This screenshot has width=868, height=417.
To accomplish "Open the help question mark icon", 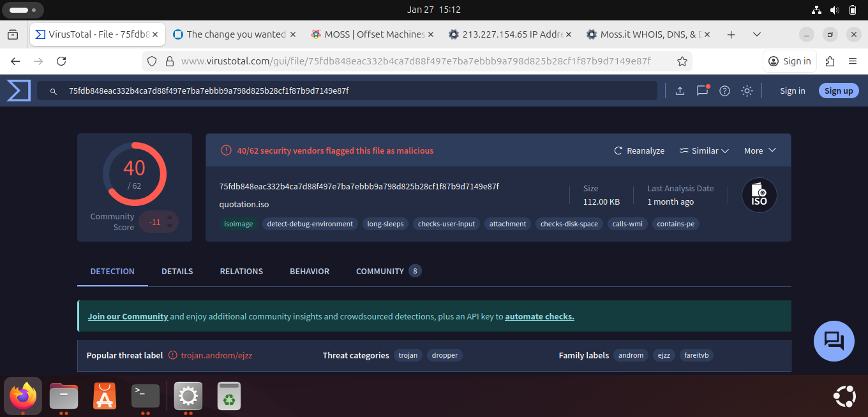I will [724, 91].
